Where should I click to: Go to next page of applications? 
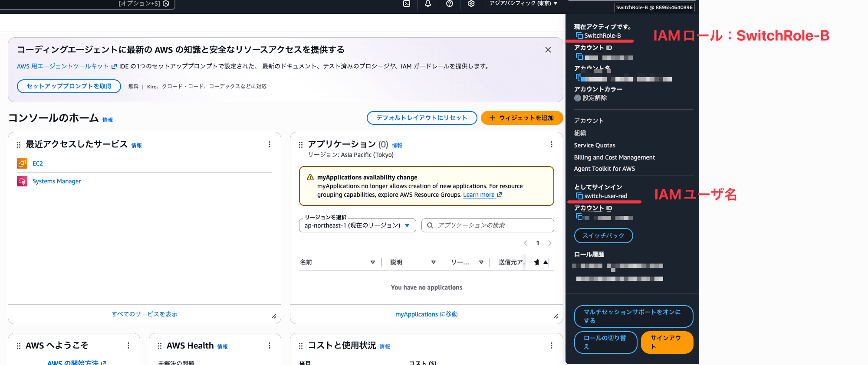coord(550,243)
